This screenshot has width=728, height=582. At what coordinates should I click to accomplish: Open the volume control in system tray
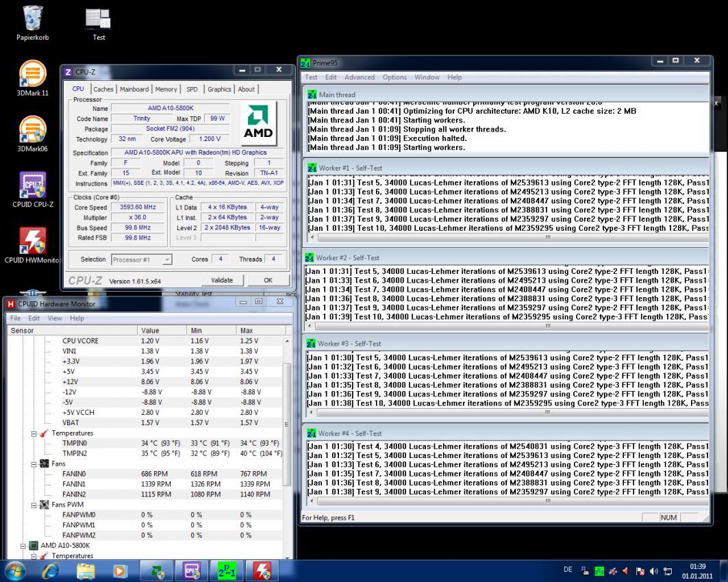654,571
